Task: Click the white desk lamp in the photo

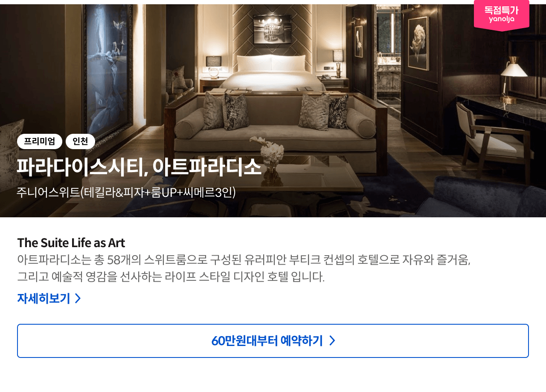Action: 514,80
